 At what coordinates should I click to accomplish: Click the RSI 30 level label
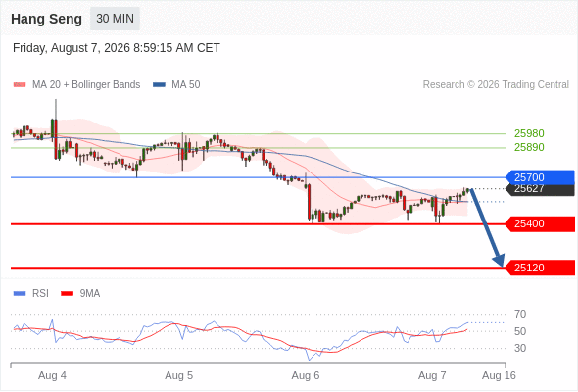(x=520, y=348)
